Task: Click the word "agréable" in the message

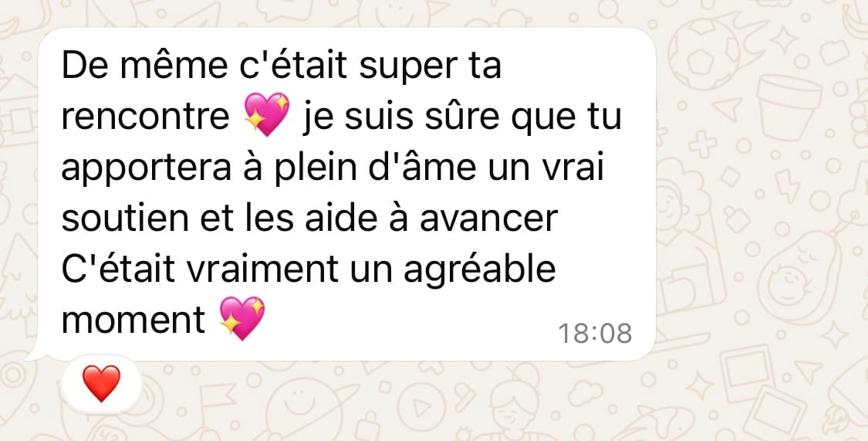Action: pos(479,270)
